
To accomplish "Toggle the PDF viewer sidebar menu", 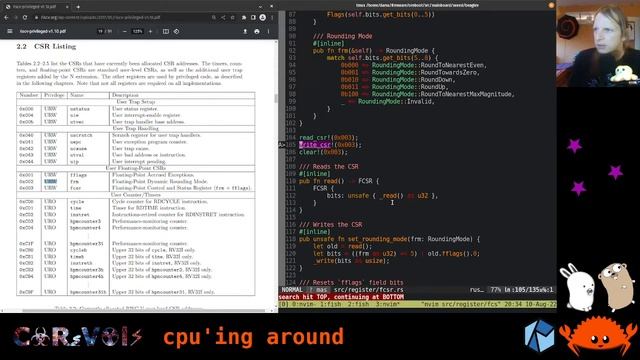I will coord(10,31).
